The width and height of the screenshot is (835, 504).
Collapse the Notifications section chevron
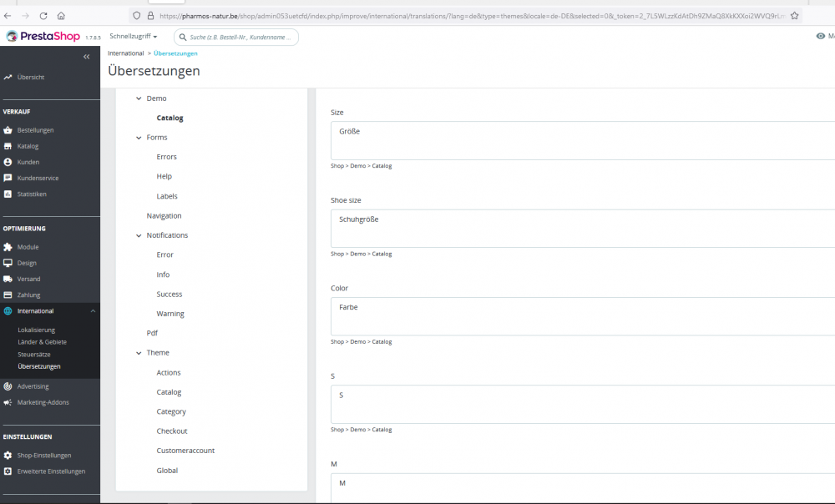pyautogui.click(x=139, y=234)
